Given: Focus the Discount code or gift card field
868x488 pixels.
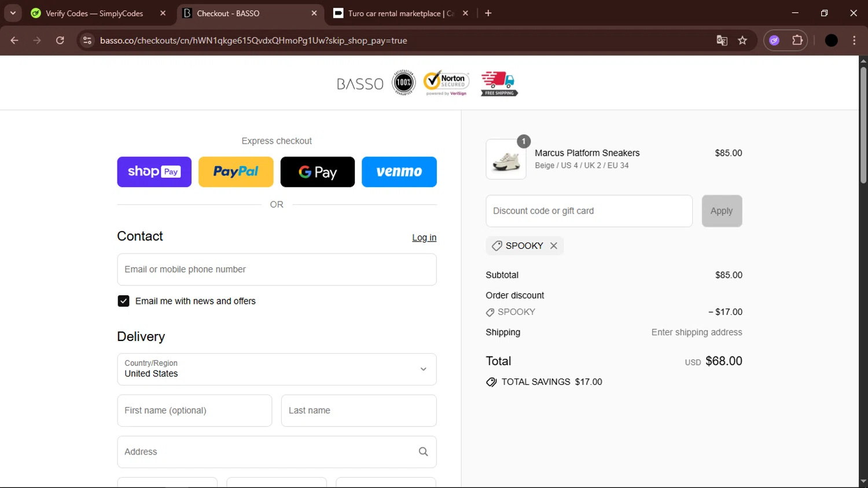Looking at the screenshot, I should coord(589,211).
